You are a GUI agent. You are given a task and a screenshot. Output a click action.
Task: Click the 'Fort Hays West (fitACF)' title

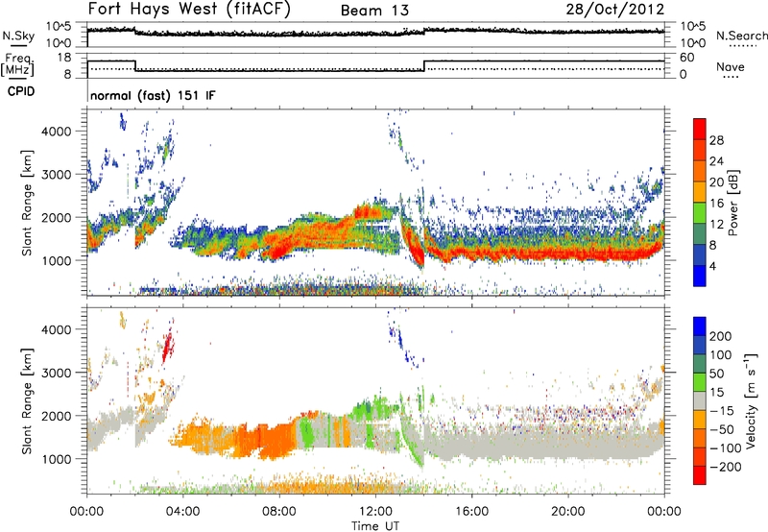pos(189,9)
